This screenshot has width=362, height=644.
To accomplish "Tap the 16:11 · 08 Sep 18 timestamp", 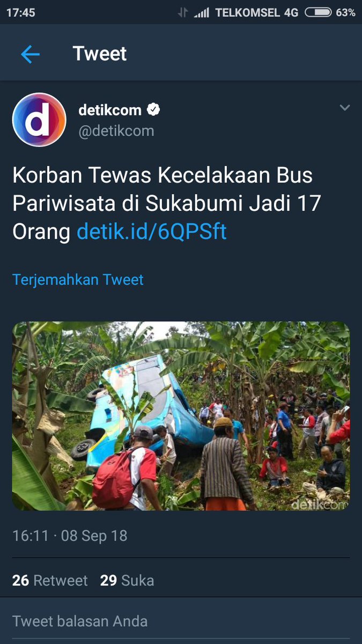I will click(70, 536).
